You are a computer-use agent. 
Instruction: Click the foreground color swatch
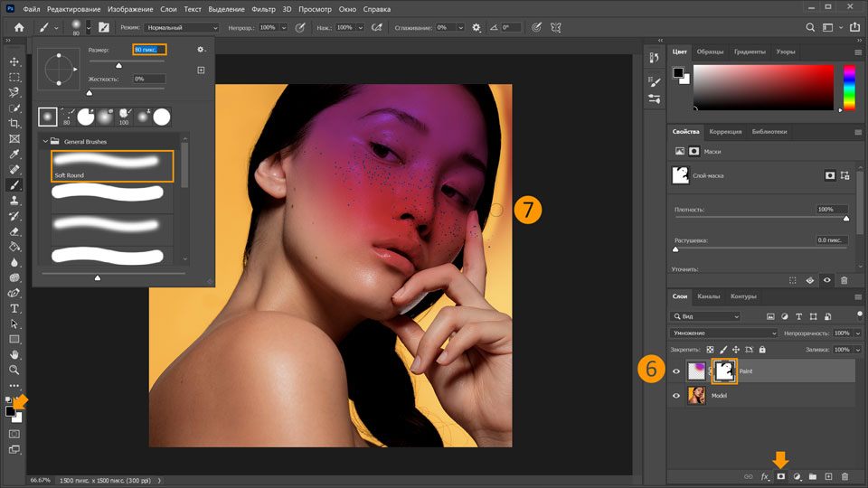(x=11, y=411)
